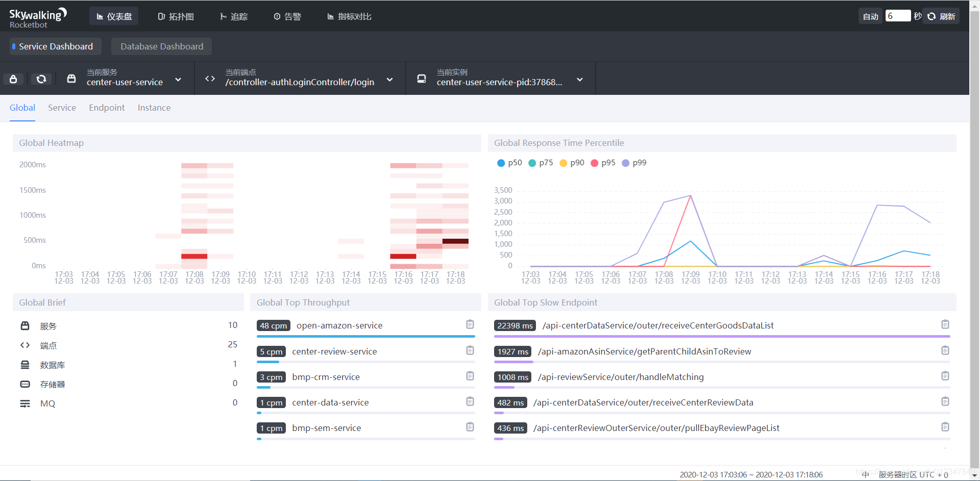Toggle the p95 legend series
Screen dimensions: 980x481
point(603,163)
